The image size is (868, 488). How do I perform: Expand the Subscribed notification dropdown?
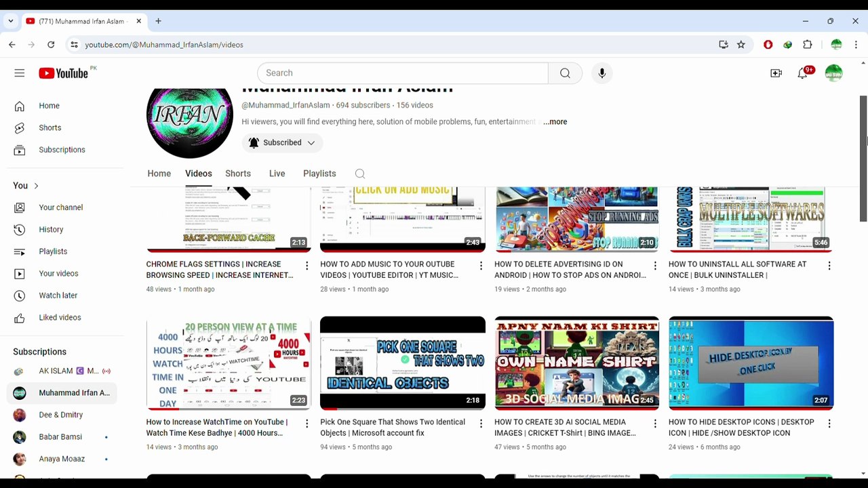tap(282, 143)
